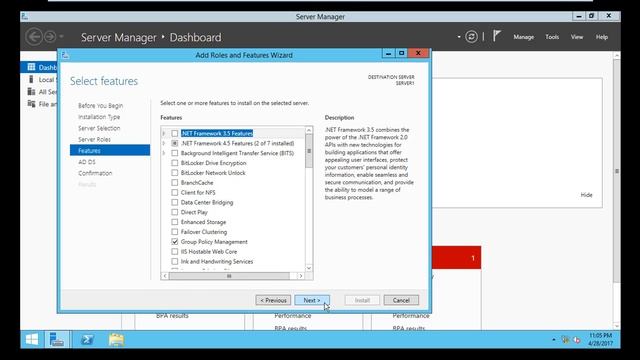Check BitLocker Network Unlock checkbox
This screenshot has height=360, width=640.
(x=175, y=173)
